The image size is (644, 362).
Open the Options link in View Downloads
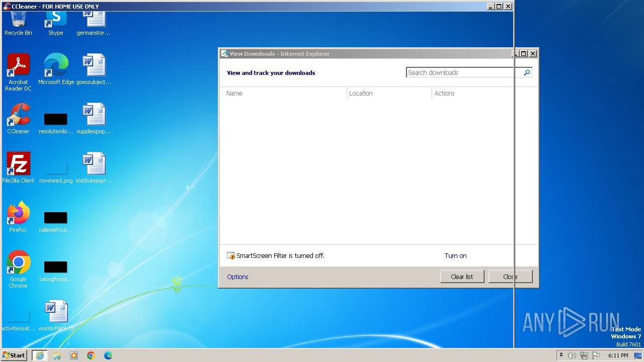pyautogui.click(x=237, y=277)
